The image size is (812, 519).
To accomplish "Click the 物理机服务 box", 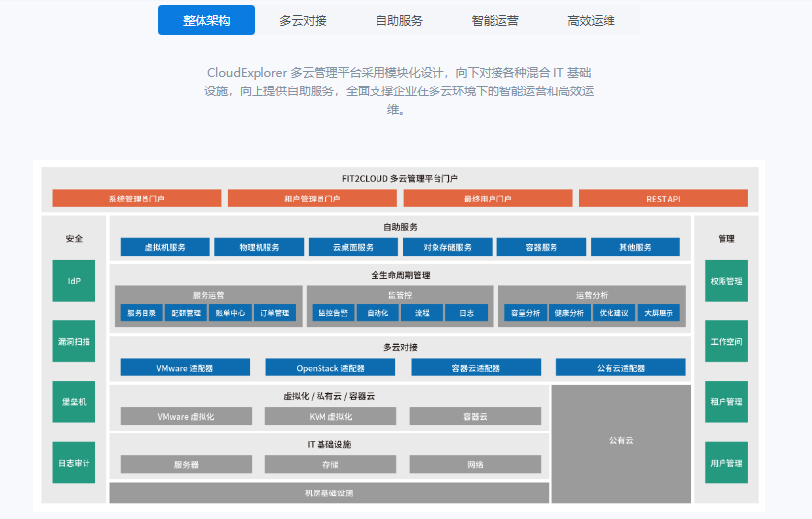I will 259,247.
